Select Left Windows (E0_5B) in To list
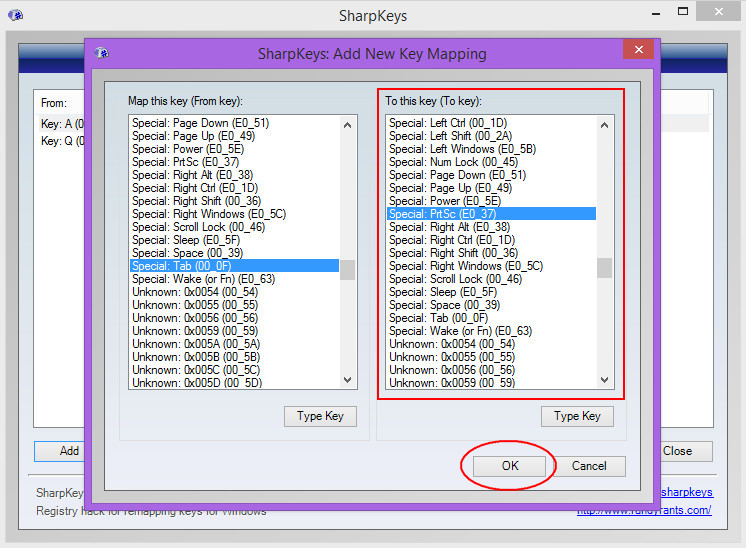The width and height of the screenshot is (746, 548). pyautogui.click(x=491, y=149)
